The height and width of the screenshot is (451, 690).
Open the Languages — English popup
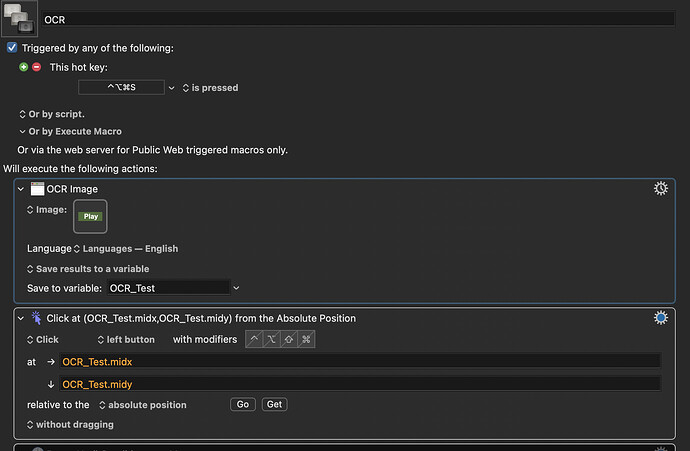click(x=125, y=248)
